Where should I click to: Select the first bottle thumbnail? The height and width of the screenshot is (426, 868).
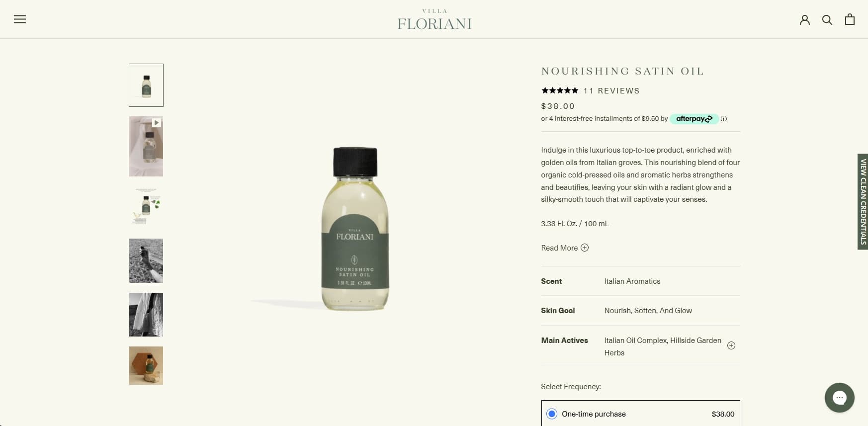[x=146, y=85]
